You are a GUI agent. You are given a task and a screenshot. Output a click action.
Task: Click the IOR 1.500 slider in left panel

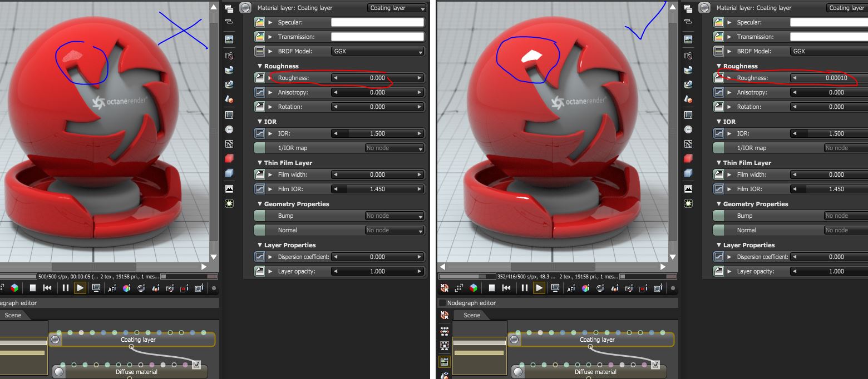click(x=378, y=133)
